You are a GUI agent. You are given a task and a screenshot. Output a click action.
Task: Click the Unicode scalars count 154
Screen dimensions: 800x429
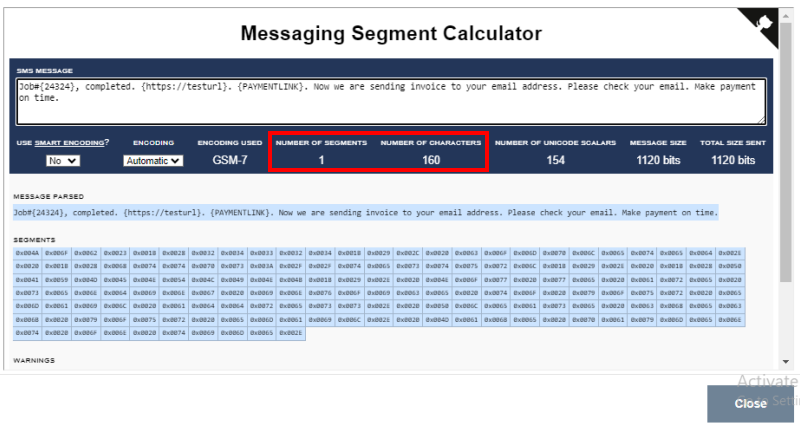555,160
